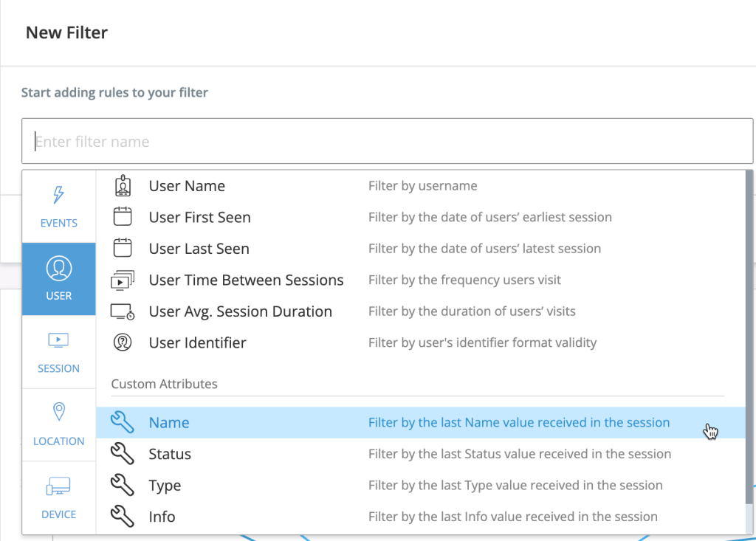Viewport: 756px width, 541px height.
Task: Open the Events category tab
Action: (x=59, y=207)
